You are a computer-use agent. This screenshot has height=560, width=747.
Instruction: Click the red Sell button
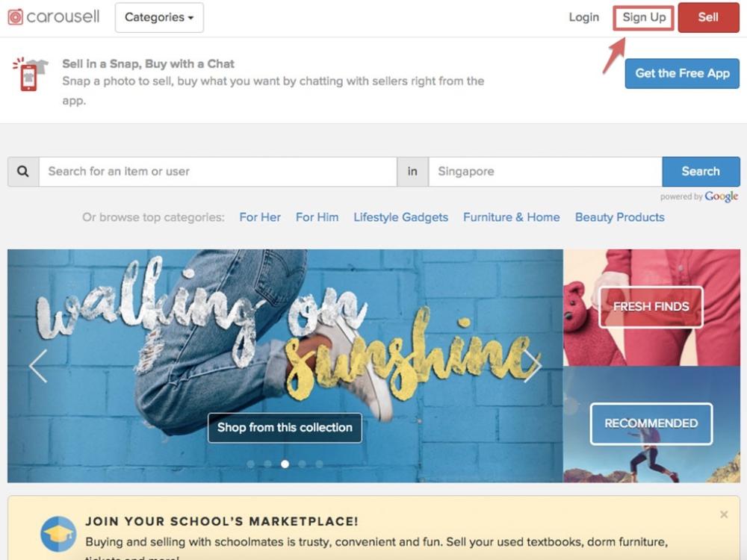[x=708, y=18]
